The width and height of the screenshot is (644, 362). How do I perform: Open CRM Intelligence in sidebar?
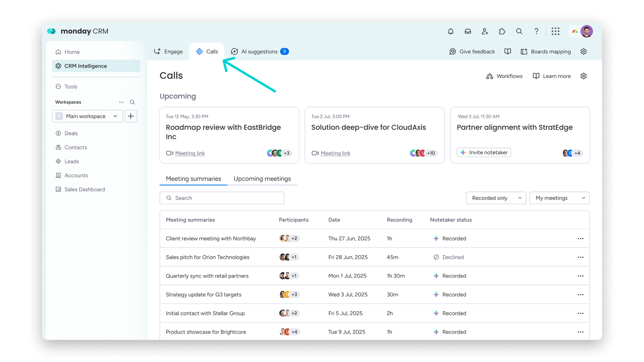[x=96, y=66]
